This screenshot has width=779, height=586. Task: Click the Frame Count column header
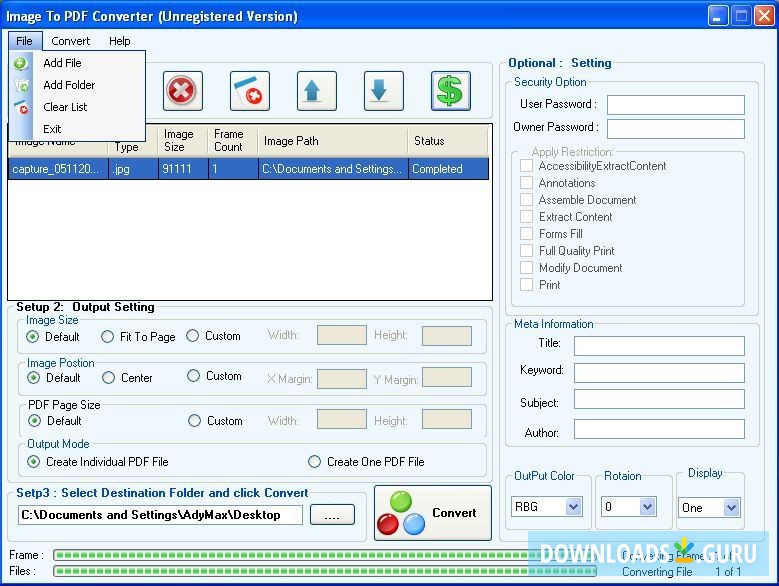point(233,141)
